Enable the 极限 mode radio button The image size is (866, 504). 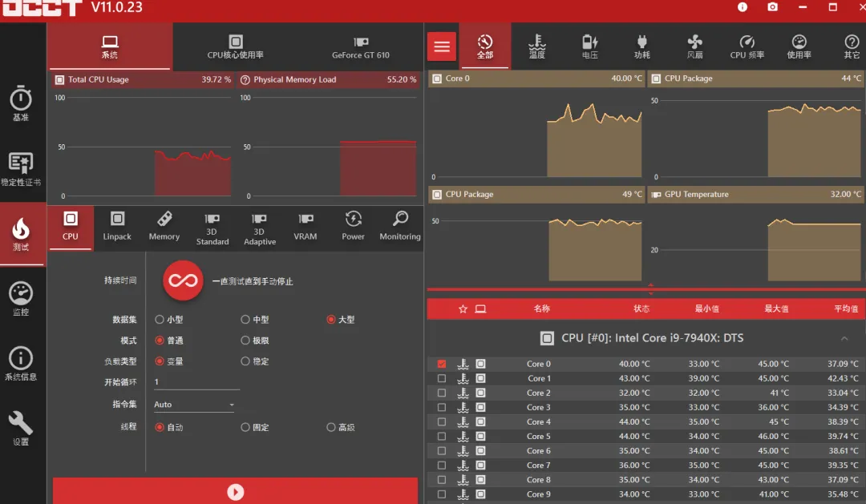click(x=245, y=341)
